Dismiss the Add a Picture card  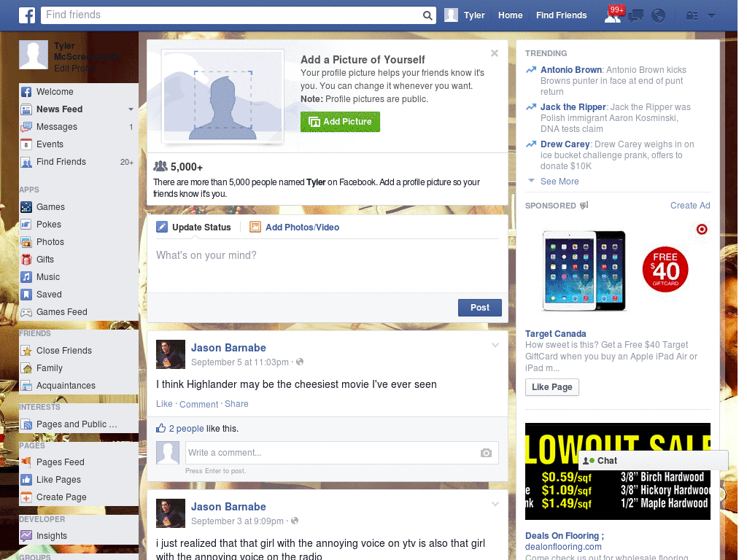(495, 53)
